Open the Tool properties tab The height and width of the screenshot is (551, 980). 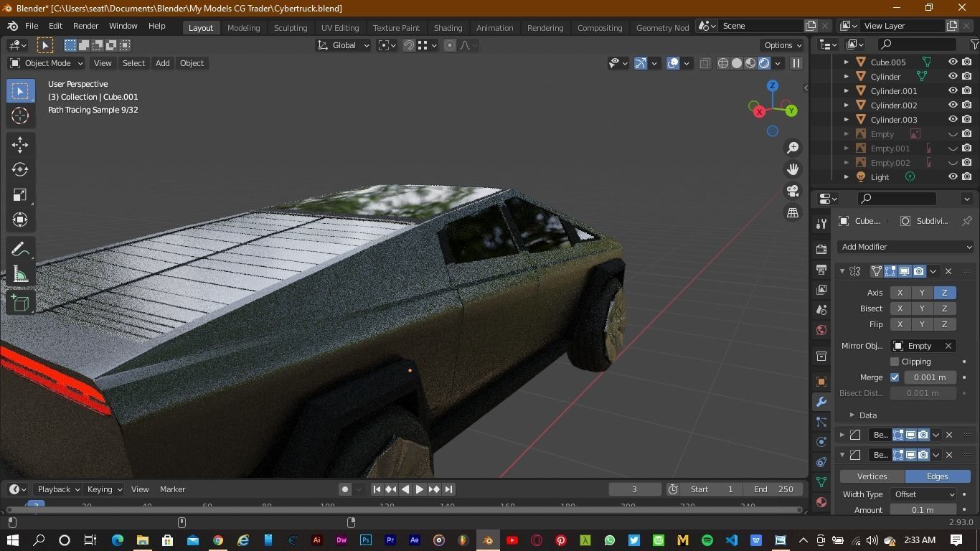821,225
